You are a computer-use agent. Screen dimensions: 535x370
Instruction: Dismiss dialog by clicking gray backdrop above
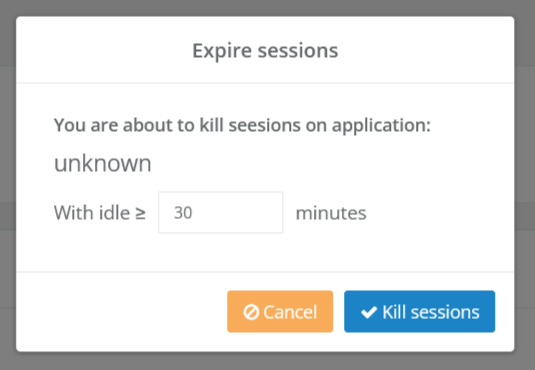(268, 8)
